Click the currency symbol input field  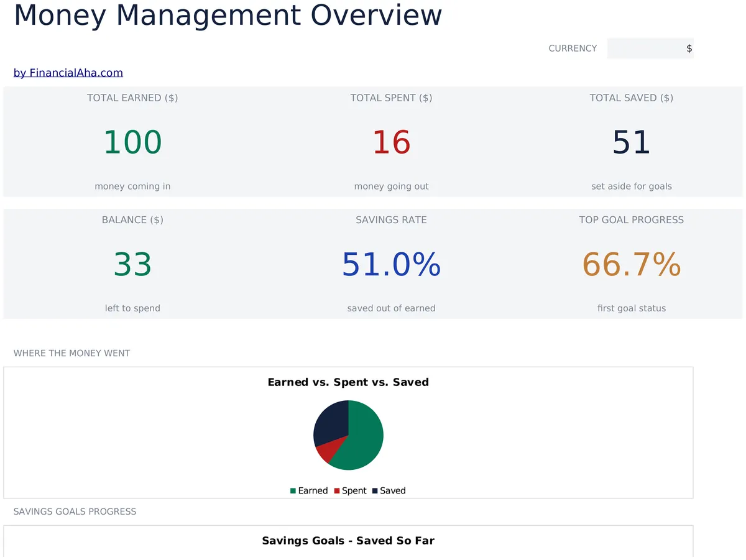point(650,48)
